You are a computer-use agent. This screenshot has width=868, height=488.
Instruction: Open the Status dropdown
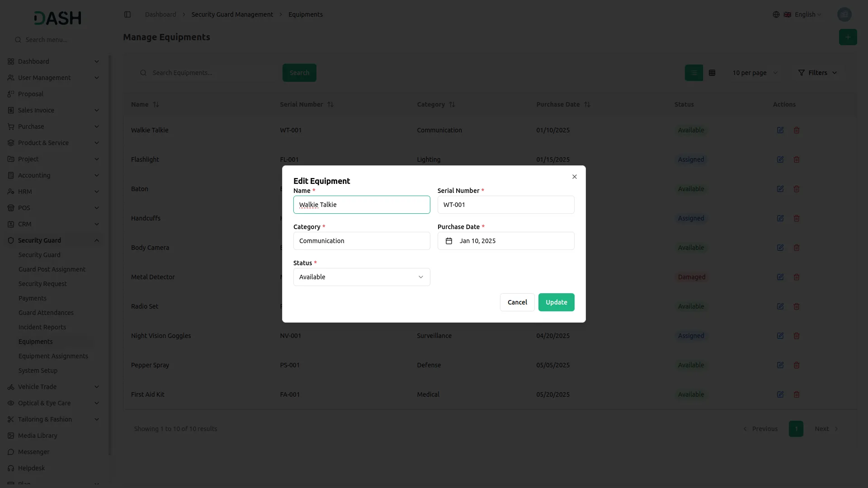click(361, 277)
